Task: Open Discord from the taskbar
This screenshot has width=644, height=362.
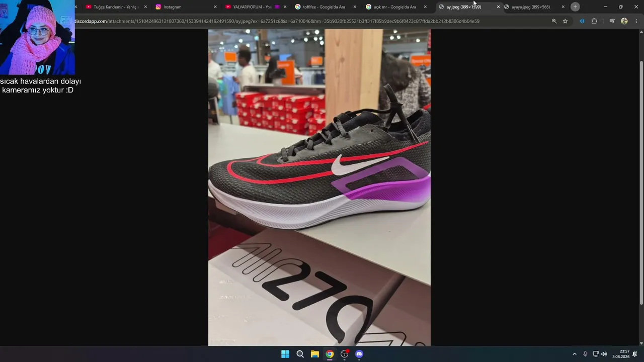Action: coord(359,354)
